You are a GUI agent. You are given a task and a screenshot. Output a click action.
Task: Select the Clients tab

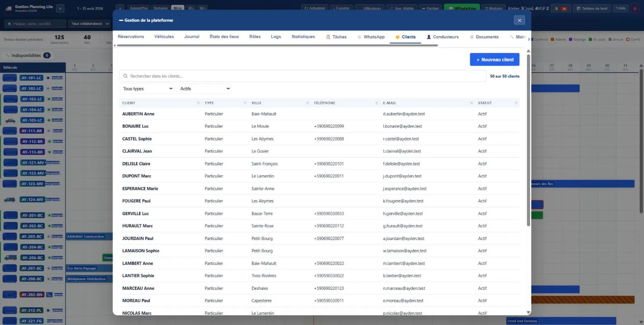click(406, 37)
